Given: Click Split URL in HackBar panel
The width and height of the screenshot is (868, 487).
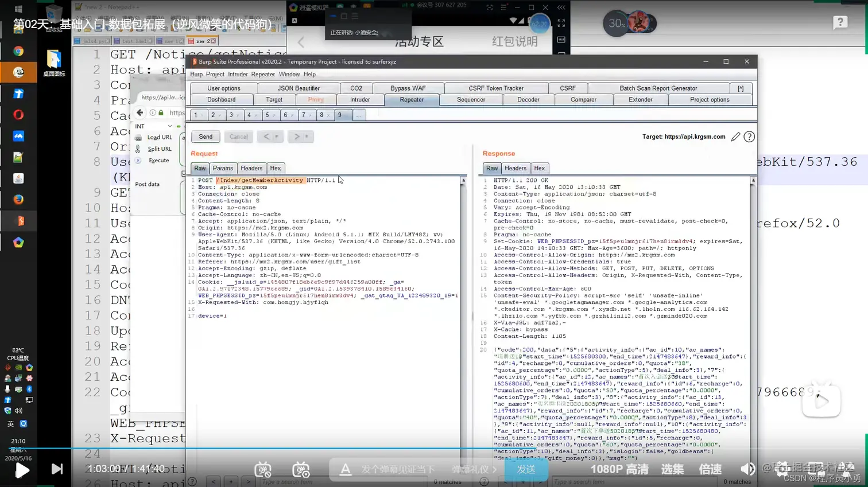Looking at the screenshot, I should [x=160, y=149].
